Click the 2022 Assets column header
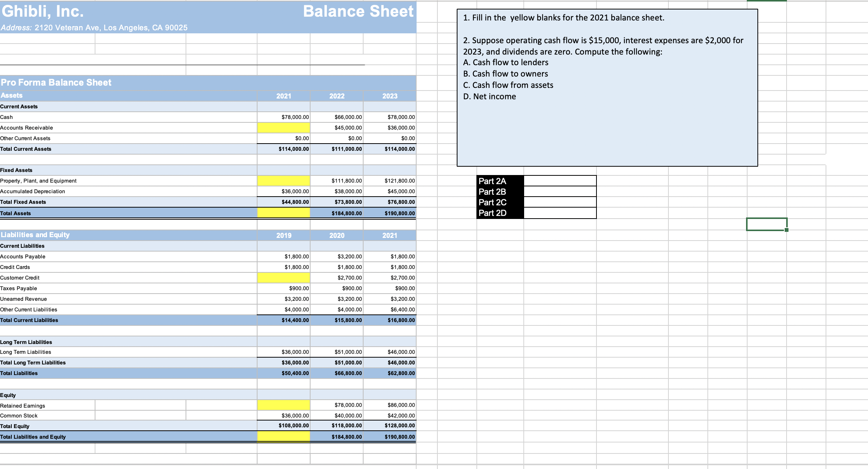Image resolution: width=868 pixels, height=469 pixels. point(337,96)
